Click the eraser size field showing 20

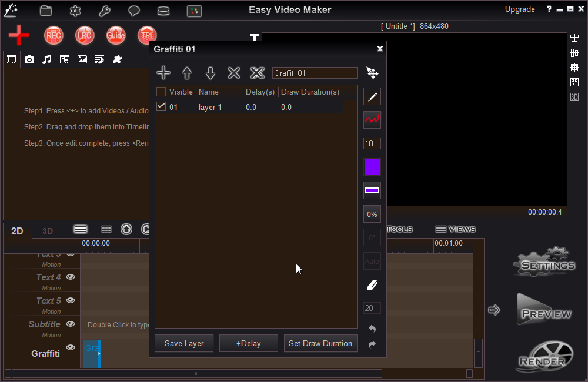point(372,308)
